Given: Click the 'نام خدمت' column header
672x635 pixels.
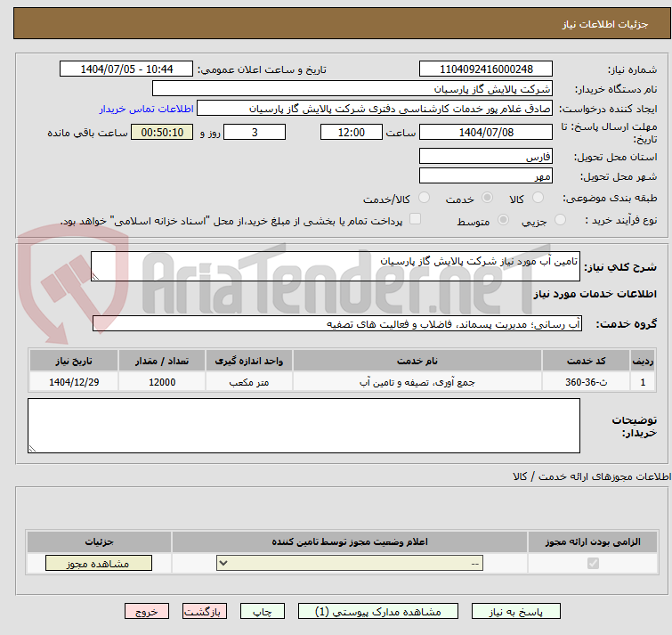Looking at the screenshot, I should 417,360.
